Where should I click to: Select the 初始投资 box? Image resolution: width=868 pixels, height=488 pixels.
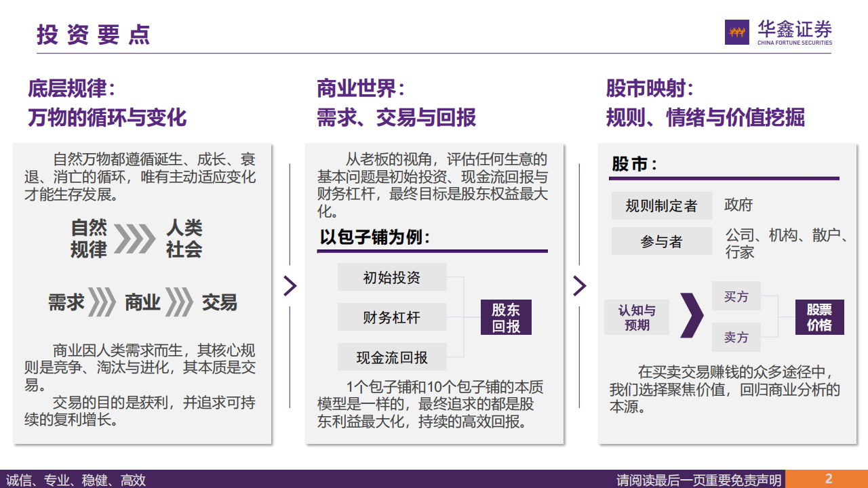pos(392,277)
